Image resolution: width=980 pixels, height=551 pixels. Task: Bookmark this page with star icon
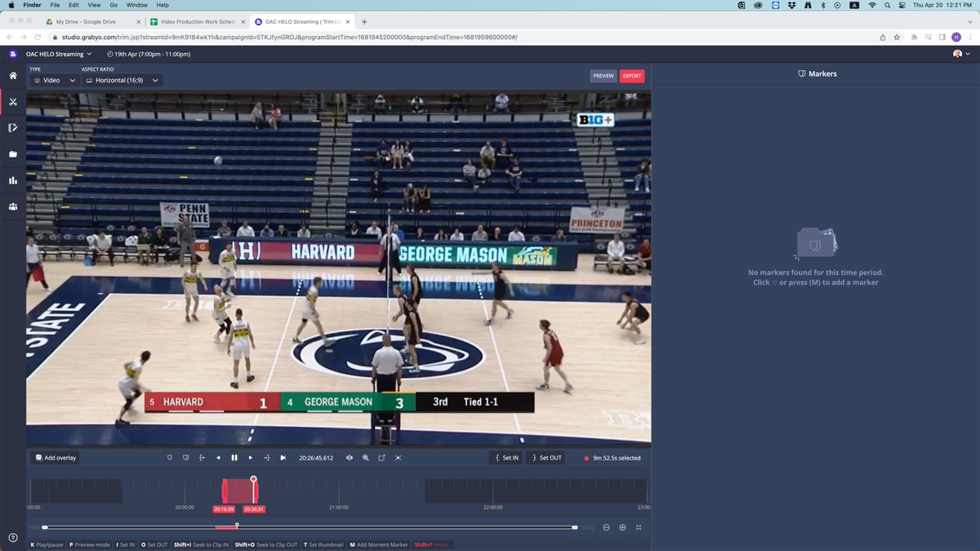897,37
